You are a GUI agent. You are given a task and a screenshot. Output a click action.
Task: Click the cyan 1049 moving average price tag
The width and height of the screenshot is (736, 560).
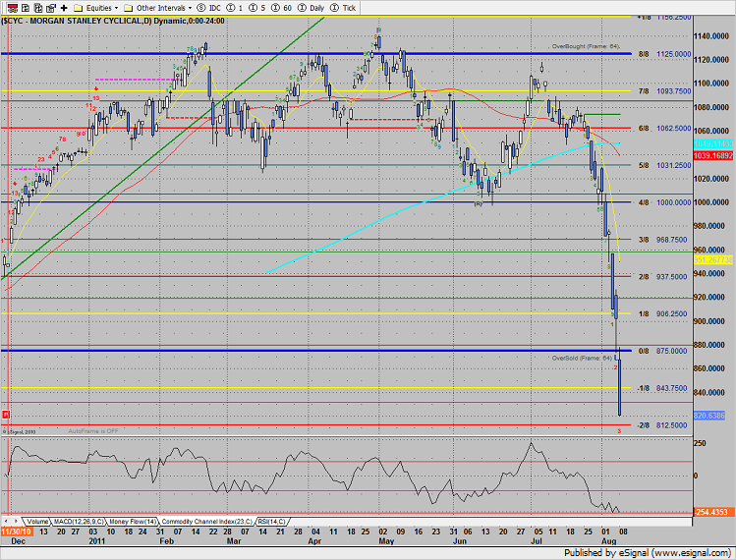tap(713, 144)
